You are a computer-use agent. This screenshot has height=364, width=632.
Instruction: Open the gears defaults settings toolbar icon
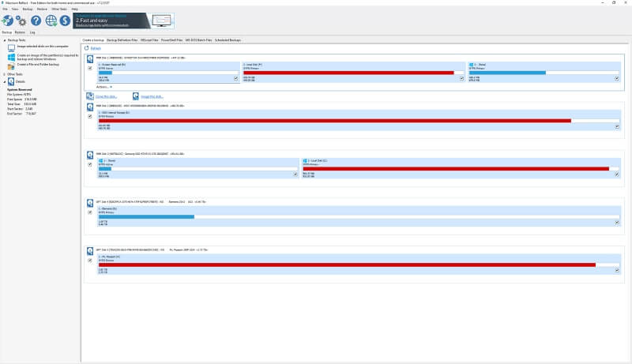[21, 21]
